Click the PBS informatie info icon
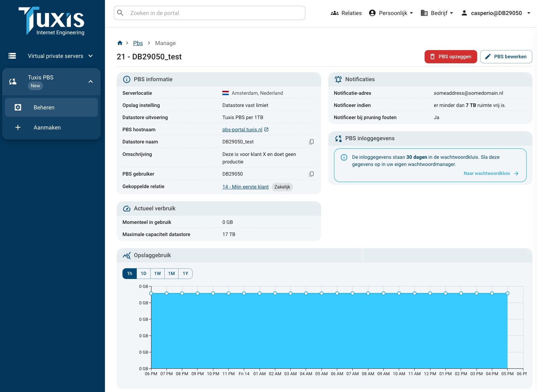This screenshot has height=392, width=537. (127, 79)
